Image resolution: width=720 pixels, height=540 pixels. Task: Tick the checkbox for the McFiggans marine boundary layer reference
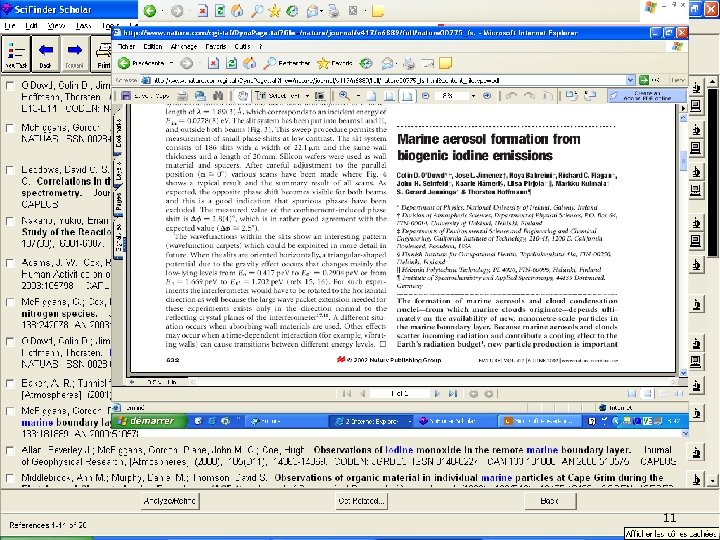[10, 411]
